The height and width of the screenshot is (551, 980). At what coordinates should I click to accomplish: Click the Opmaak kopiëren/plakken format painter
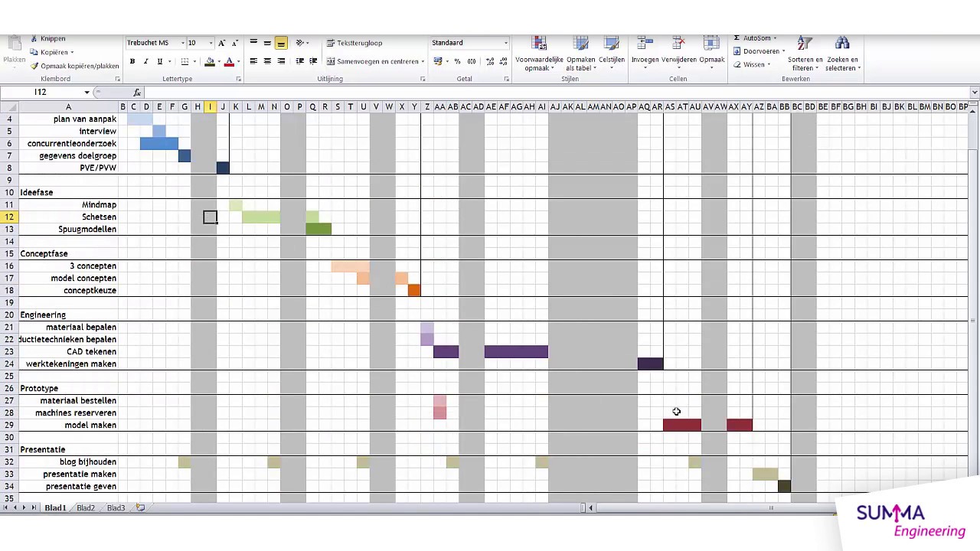click(x=74, y=66)
